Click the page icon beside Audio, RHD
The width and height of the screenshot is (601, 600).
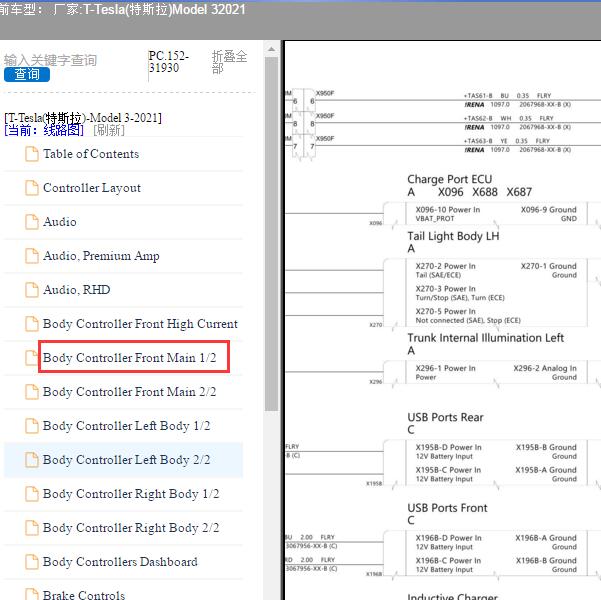pos(31,290)
